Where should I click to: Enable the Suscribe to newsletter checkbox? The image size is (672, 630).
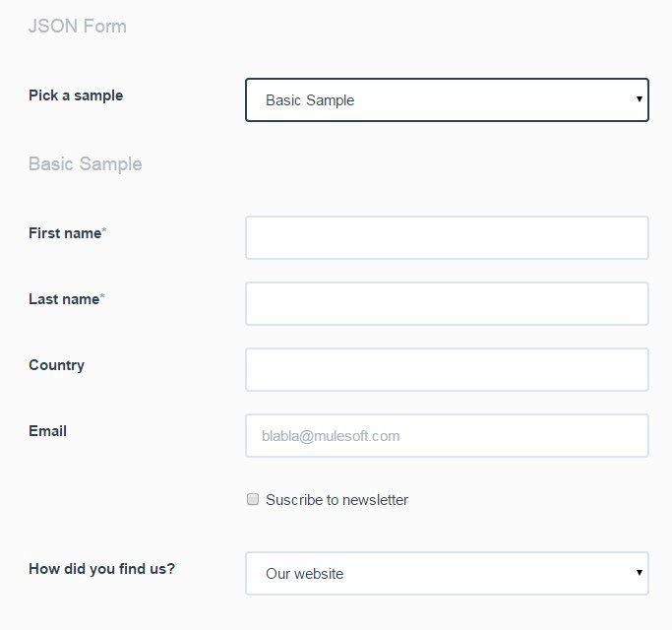pos(253,500)
